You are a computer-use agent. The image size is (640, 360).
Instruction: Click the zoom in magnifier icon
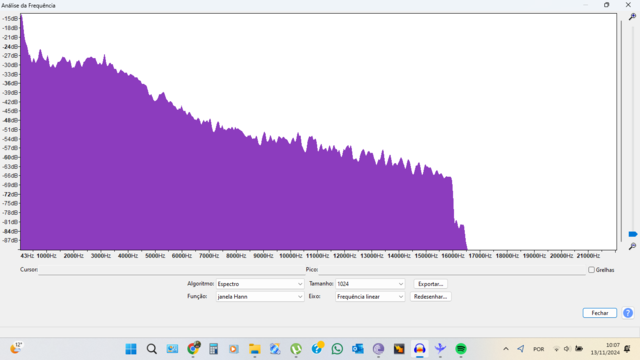pos(632,17)
